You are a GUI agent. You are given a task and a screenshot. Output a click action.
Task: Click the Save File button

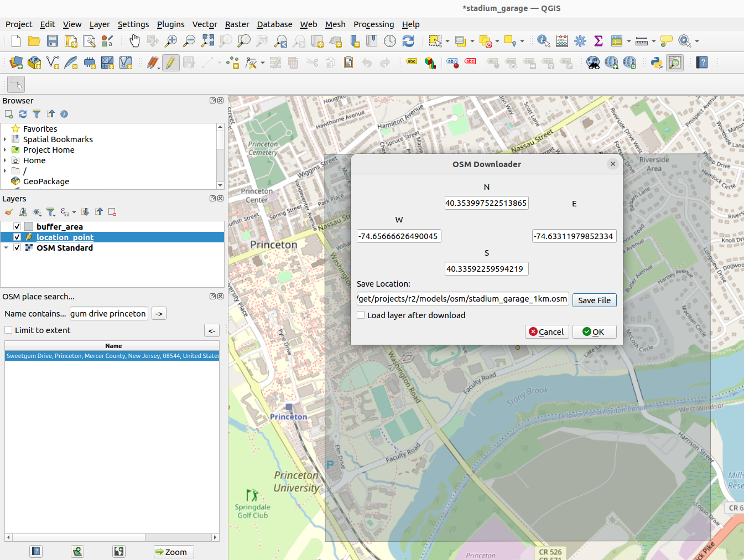coord(594,300)
